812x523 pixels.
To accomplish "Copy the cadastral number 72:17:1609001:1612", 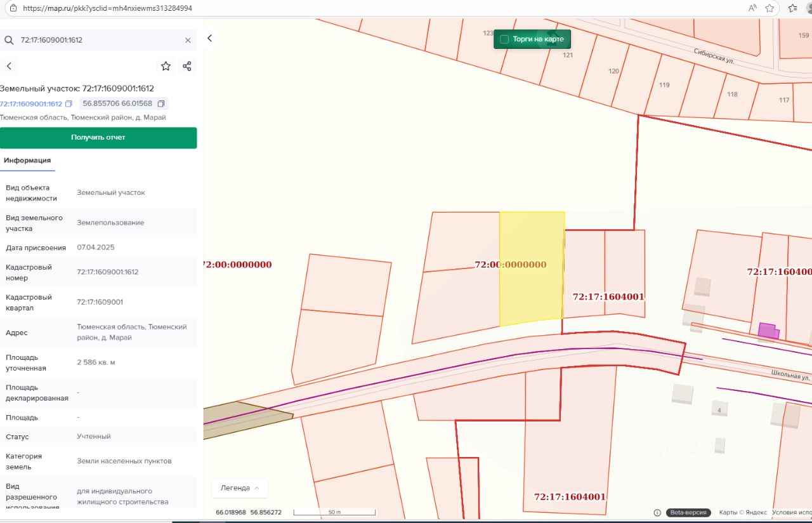I will tap(69, 103).
